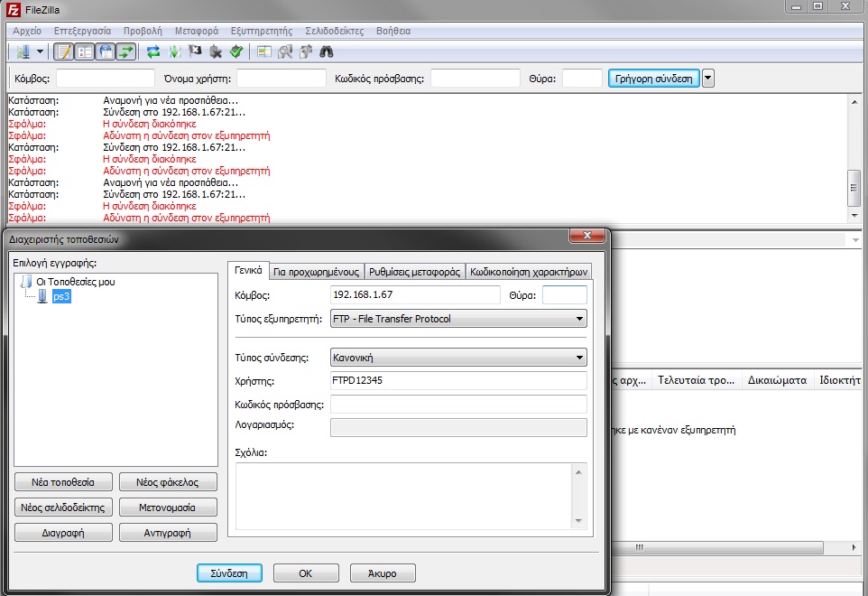Screen dimensions: 868x596
Task: Open the Προβολή menu
Action: point(143,31)
